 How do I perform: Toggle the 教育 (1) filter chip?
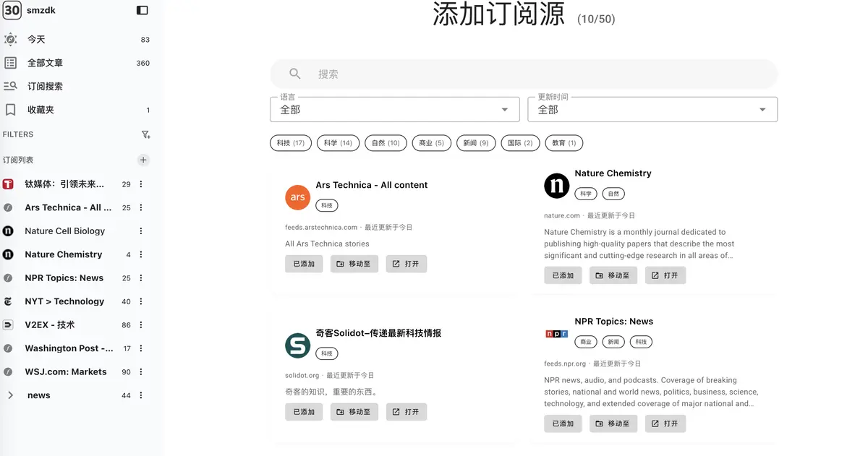click(x=564, y=142)
